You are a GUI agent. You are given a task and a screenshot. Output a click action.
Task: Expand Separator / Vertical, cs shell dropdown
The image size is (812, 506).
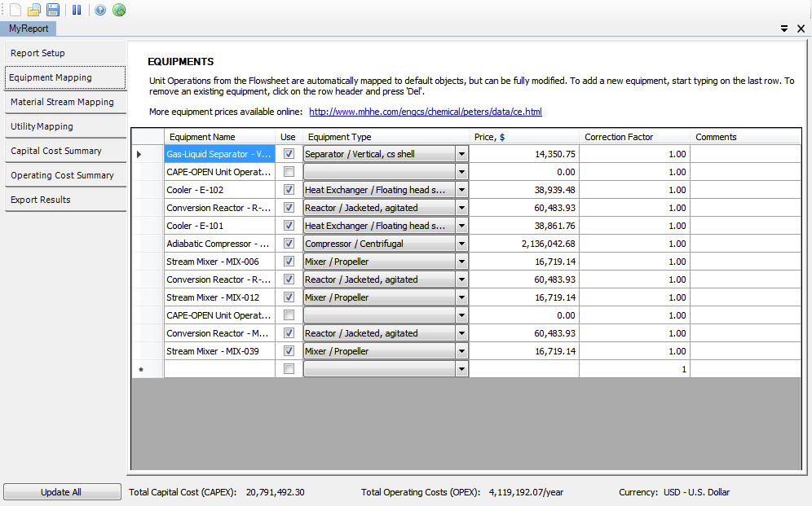(x=461, y=154)
